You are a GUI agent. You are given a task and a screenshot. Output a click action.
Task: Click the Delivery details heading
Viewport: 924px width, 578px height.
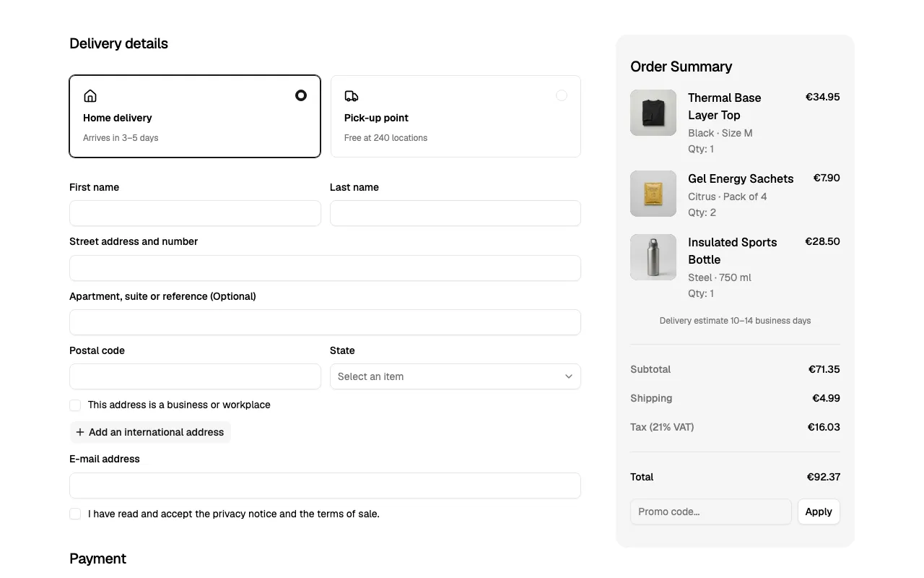(118, 43)
